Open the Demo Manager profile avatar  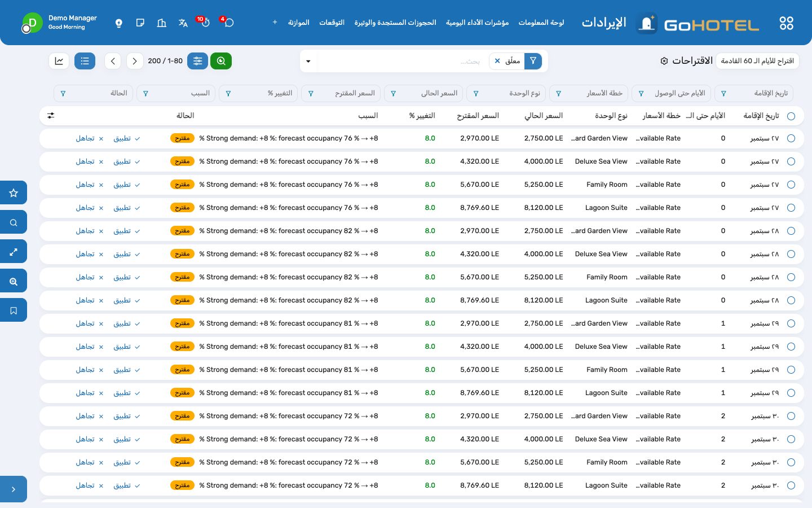(x=32, y=23)
